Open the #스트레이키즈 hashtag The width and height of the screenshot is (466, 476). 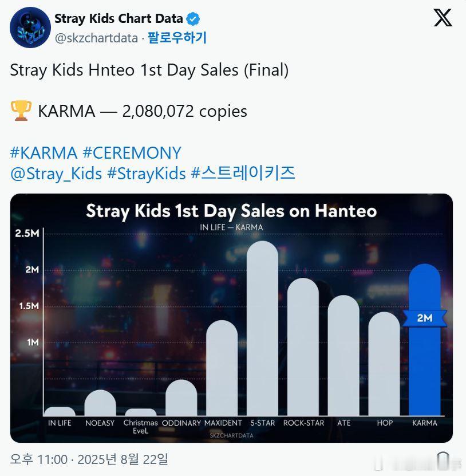pos(243,173)
